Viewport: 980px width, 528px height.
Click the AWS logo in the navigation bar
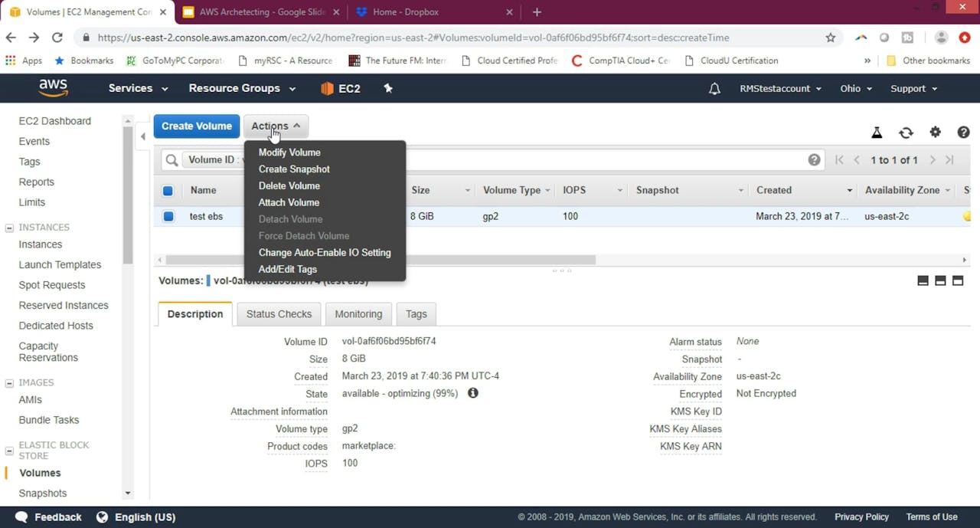(53, 88)
